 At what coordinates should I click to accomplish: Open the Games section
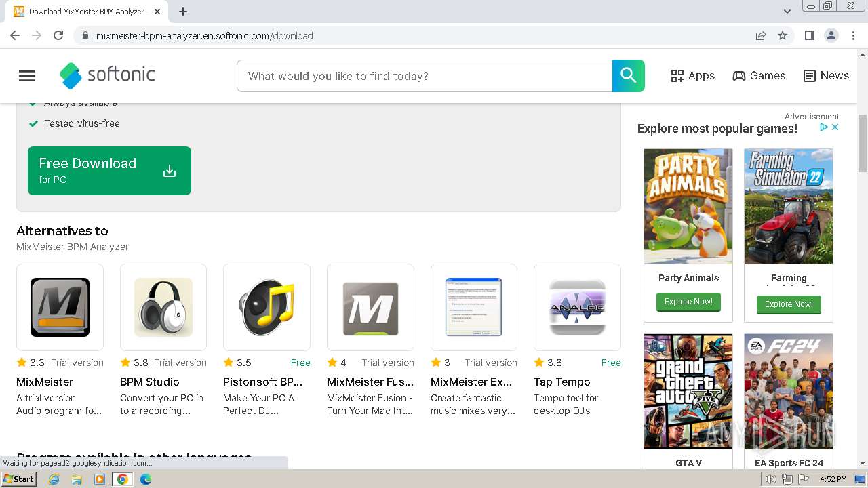(759, 76)
